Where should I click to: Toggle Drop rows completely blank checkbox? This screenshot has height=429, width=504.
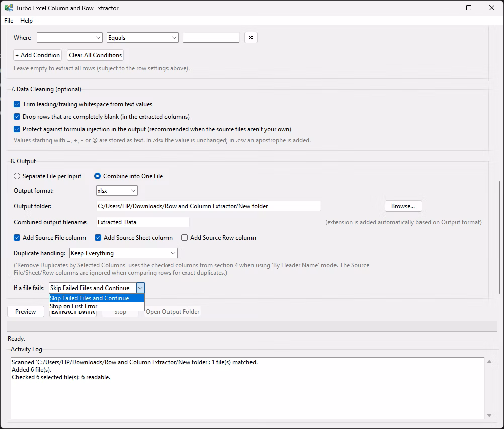(17, 117)
